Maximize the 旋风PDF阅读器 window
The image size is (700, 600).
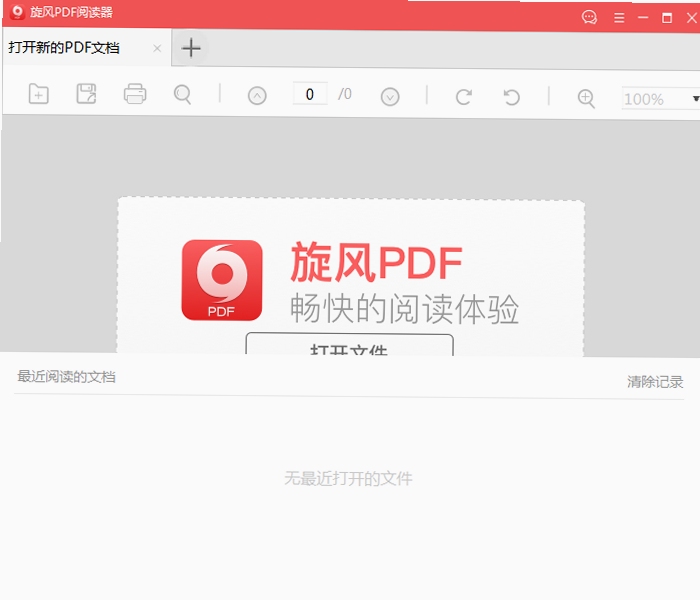[x=667, y=18]
